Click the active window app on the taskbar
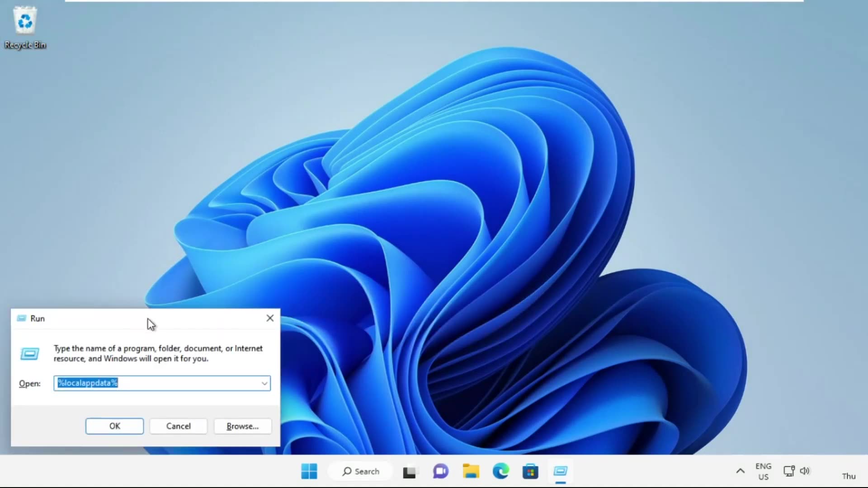Viewport: 868px width, 488px height. (561, 472)
